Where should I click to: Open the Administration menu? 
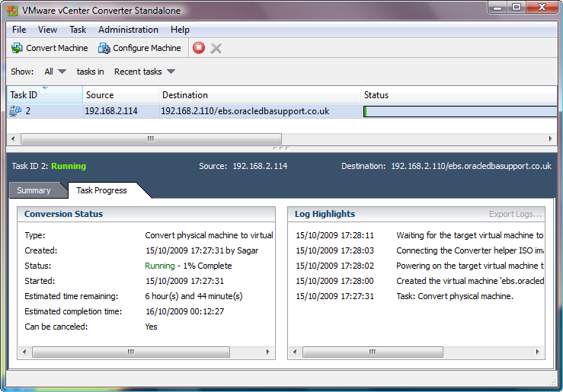[128, 30]
